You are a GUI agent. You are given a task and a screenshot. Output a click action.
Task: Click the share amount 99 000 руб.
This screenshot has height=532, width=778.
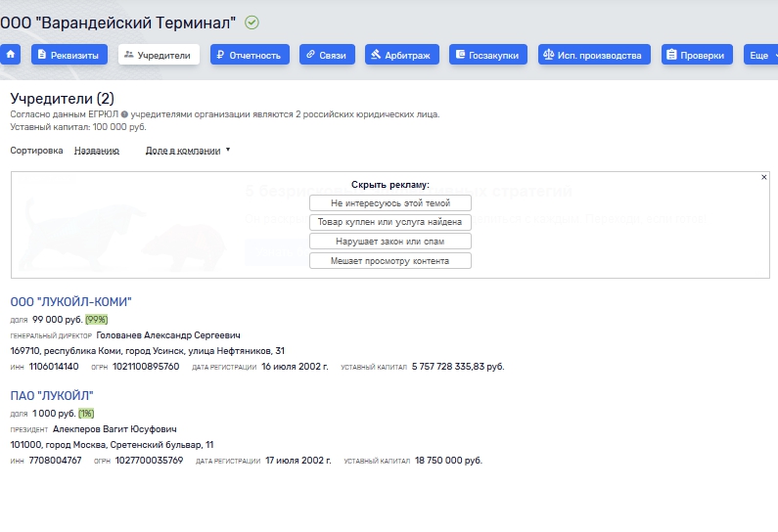pos(58,320)
